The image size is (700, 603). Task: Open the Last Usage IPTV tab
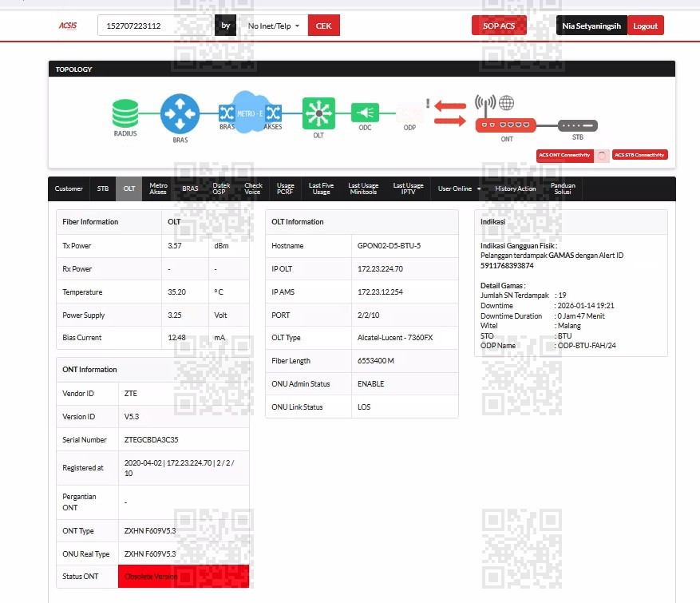(408, 188)
